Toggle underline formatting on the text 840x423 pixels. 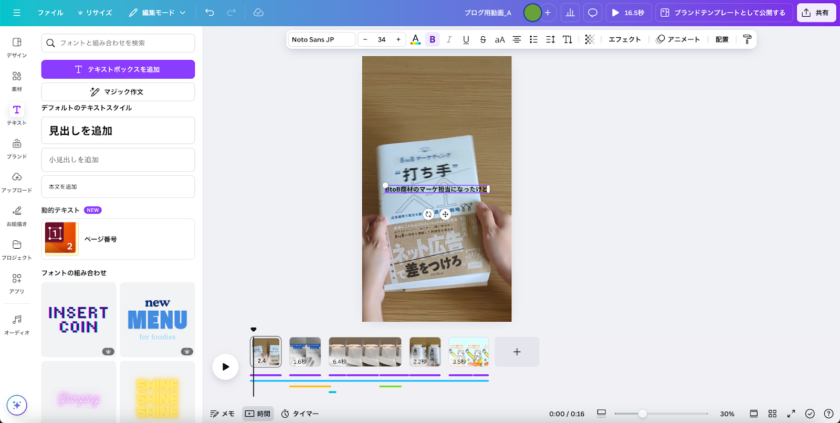click(x=466, y=40)
